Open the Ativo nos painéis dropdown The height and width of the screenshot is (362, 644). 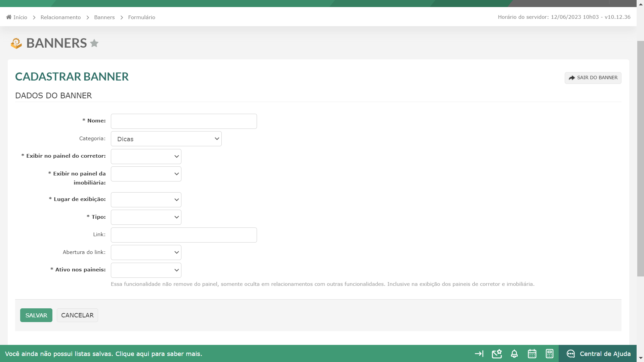pos(146,270)
